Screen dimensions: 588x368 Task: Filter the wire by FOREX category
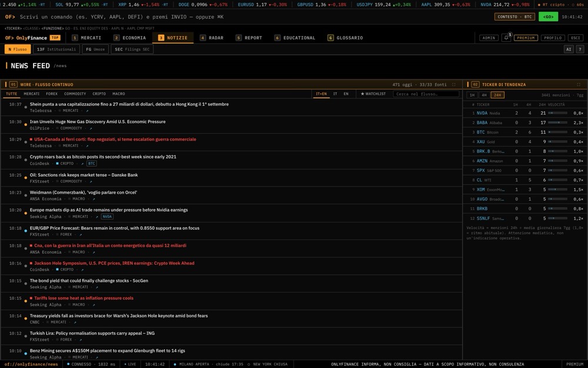(52, 94)
